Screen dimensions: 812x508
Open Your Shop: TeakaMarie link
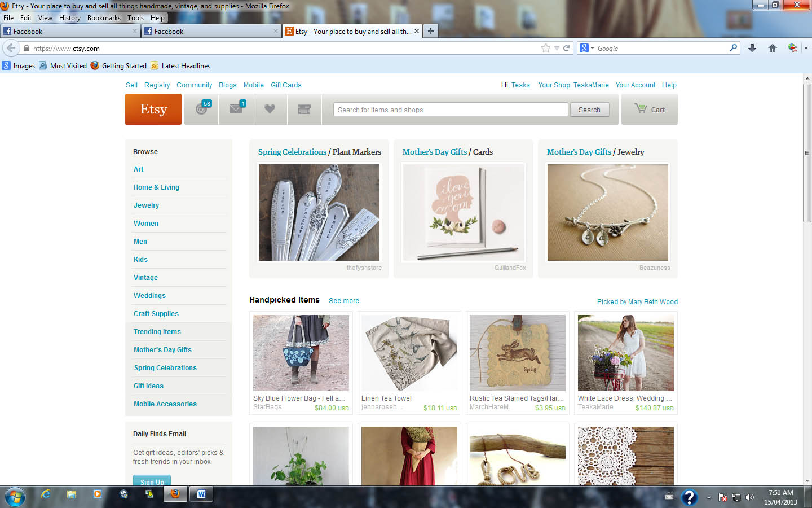(573, 85)
